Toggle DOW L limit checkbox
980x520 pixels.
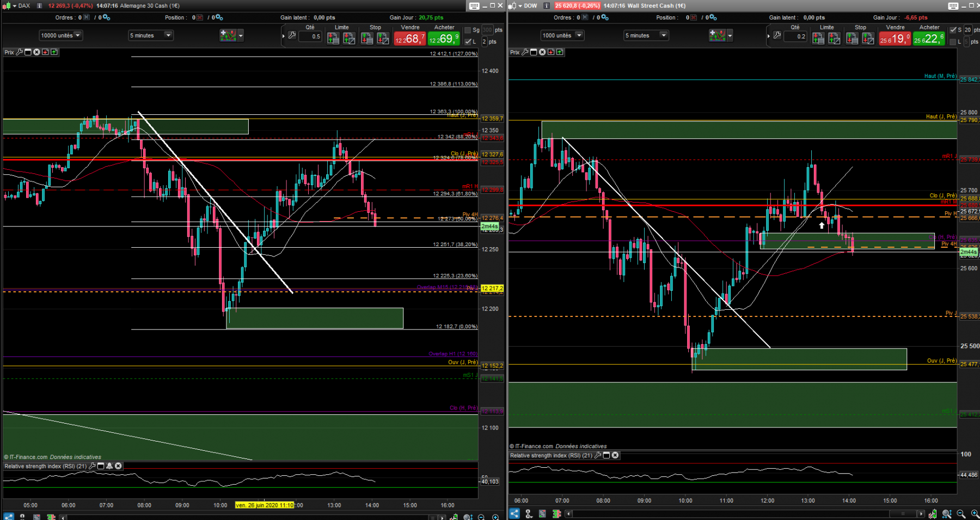coord(953,41)
